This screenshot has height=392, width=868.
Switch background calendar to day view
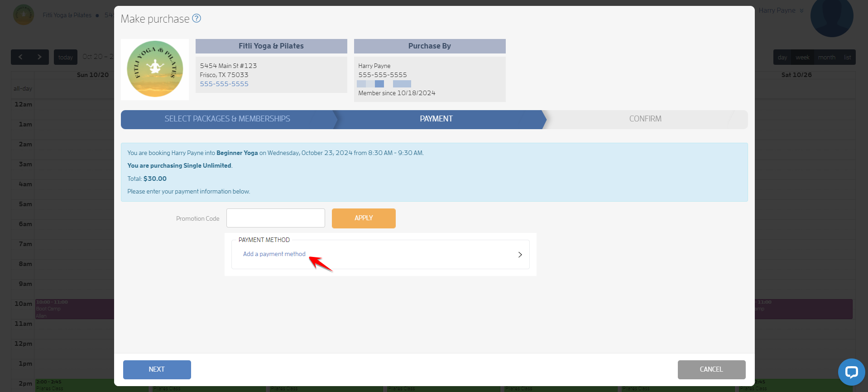point(782,57)
